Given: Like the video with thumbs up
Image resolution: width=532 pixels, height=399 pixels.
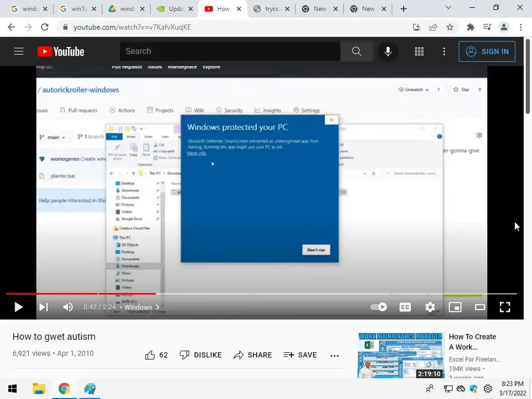Looking at the screenshot, I should tap(156, 355).
